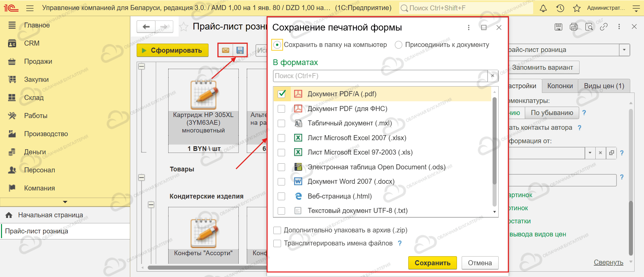Select Присоединить к документу radio option
644x277 pixels.
(399, 45)
